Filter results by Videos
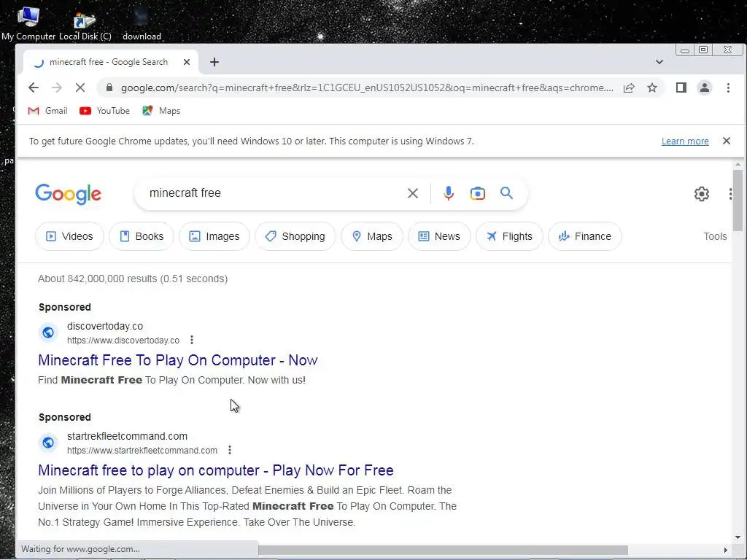 (69, 236)
